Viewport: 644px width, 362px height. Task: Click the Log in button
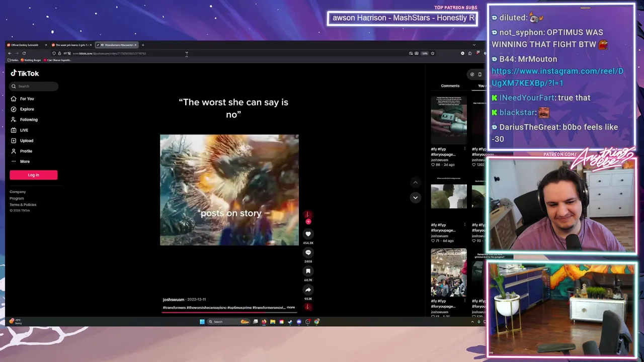[33, 175]
